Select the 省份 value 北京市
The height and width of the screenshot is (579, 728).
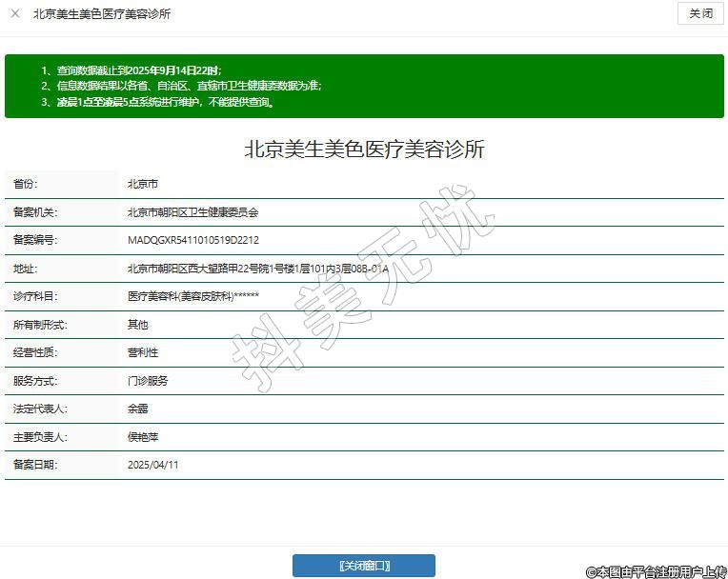143,184
